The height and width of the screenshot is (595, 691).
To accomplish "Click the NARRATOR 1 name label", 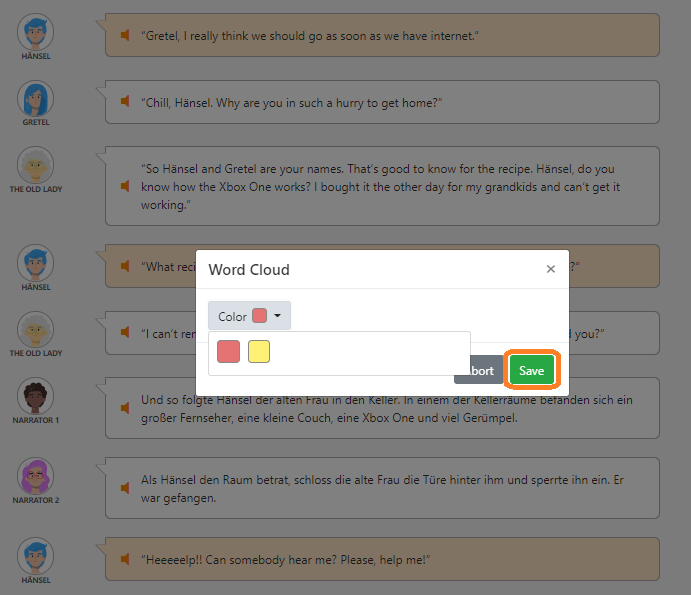I will click(x=36, y=420).
